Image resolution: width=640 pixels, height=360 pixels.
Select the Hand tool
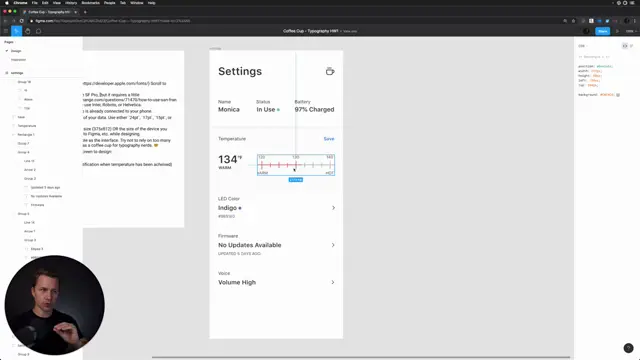tap(28, 31)
